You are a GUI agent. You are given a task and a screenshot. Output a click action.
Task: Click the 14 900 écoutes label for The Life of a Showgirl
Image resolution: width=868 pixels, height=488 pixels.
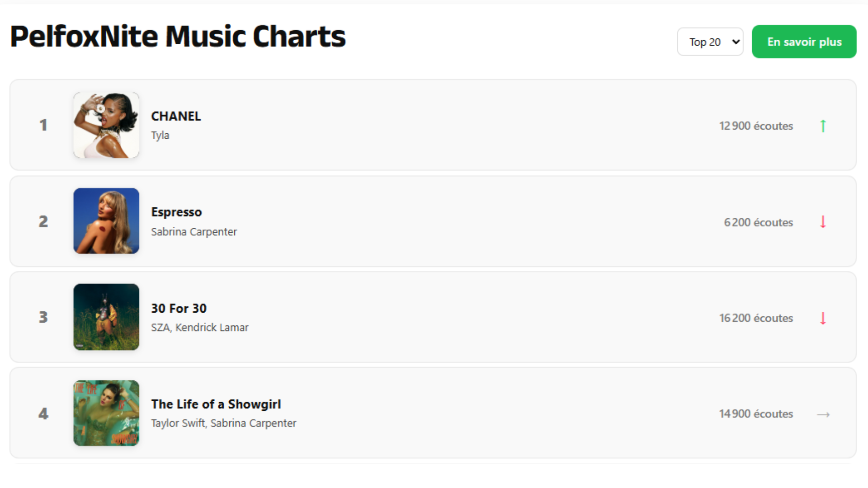[755, 414]
